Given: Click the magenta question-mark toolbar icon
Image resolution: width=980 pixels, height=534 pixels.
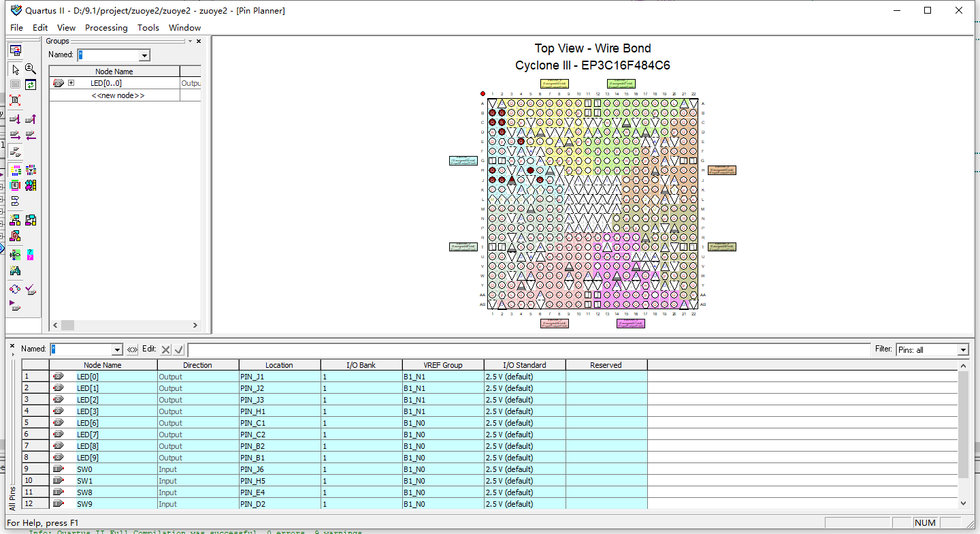Looking at the screenshot, I should [31, 254].
